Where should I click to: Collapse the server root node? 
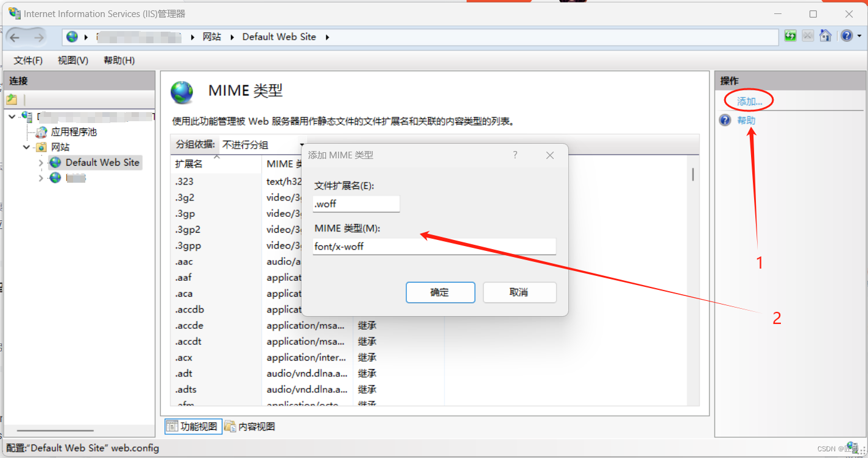(13, 116)
